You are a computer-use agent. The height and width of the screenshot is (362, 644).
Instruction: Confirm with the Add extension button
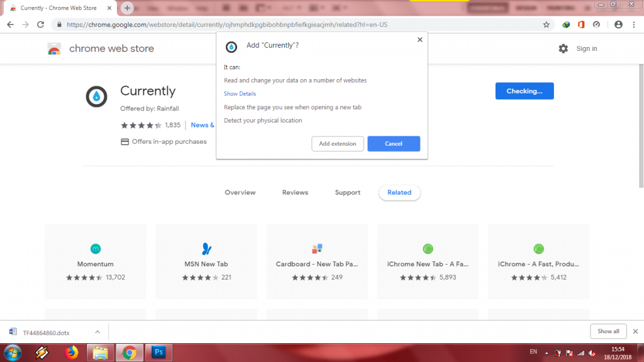[x=338, y=144]
